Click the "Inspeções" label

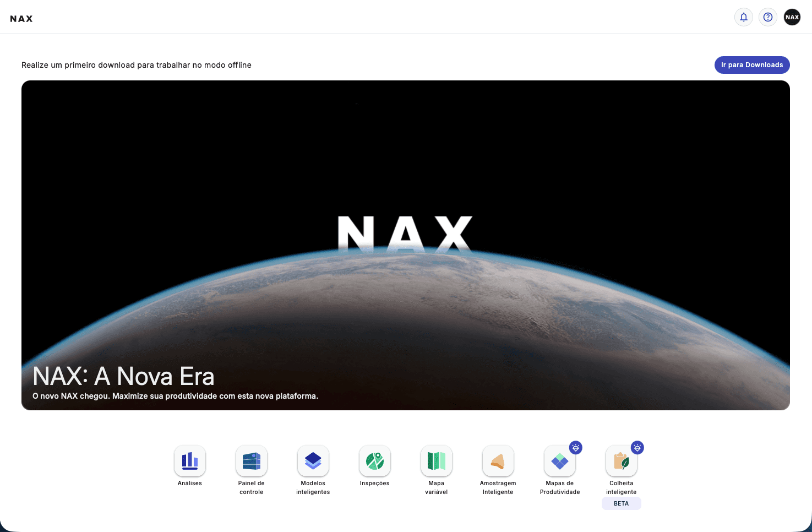tap(375, 483)
